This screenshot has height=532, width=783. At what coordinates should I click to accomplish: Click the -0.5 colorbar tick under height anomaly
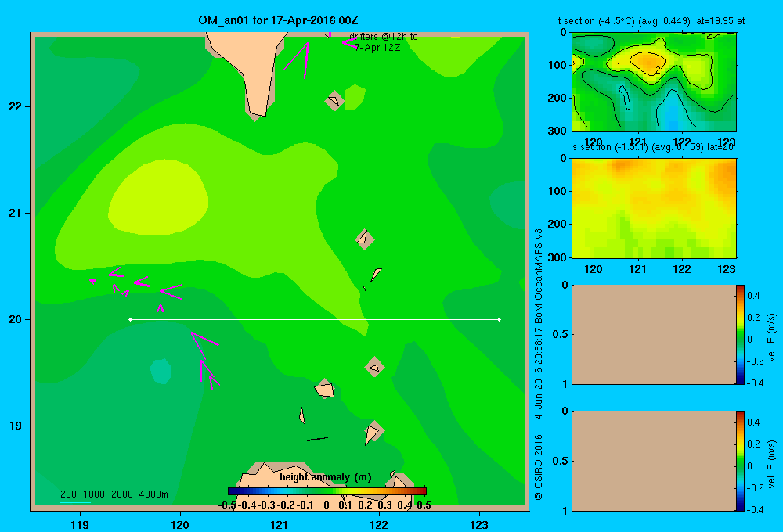click(227, 505)
